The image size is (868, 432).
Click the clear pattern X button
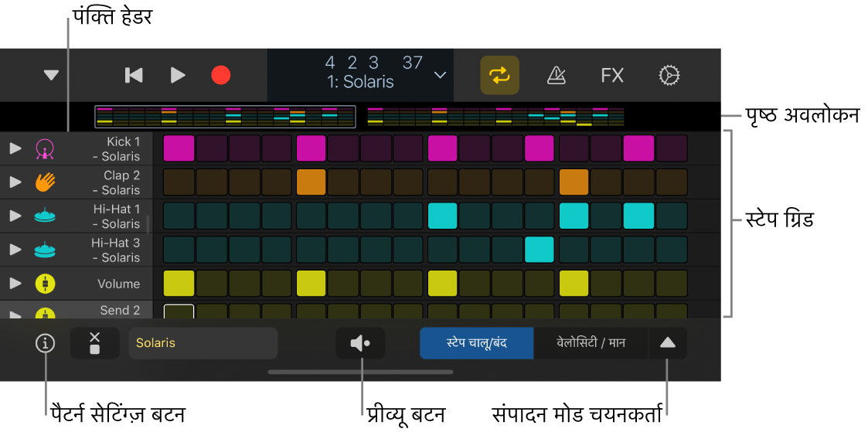94,343
